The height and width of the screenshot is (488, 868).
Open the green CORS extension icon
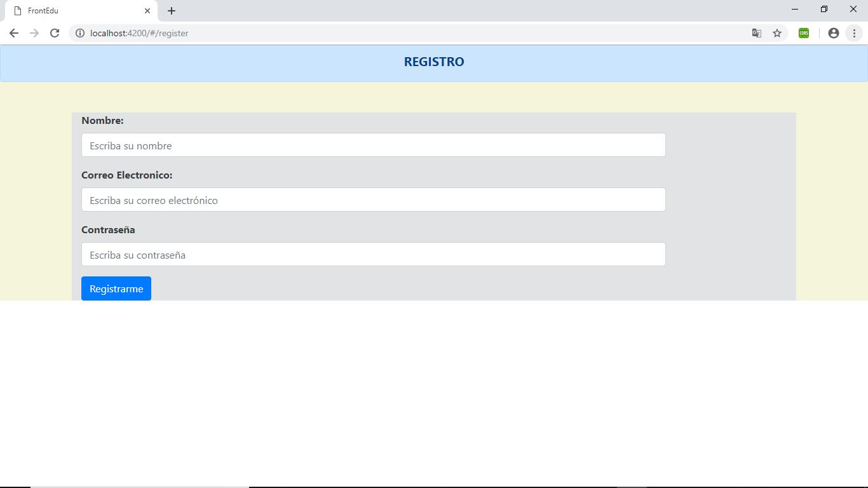click(x=804, y=33)
